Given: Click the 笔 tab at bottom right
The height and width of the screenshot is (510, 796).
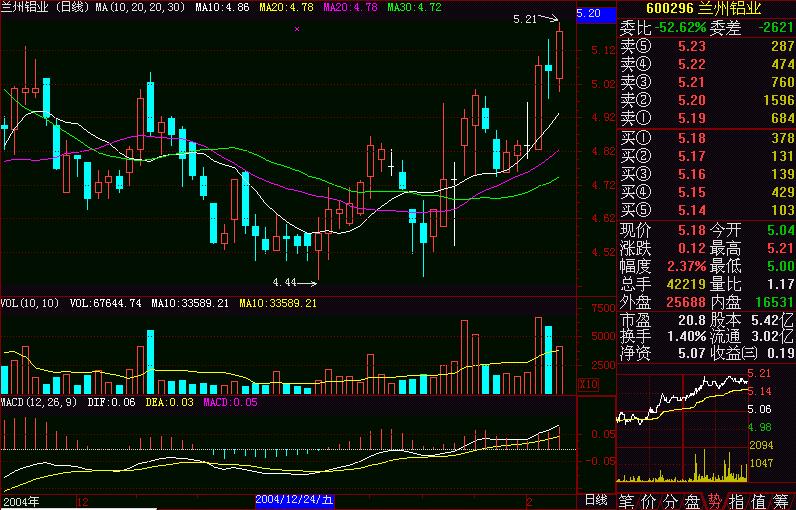Looking at the screenshot, I should coord(627,500).
